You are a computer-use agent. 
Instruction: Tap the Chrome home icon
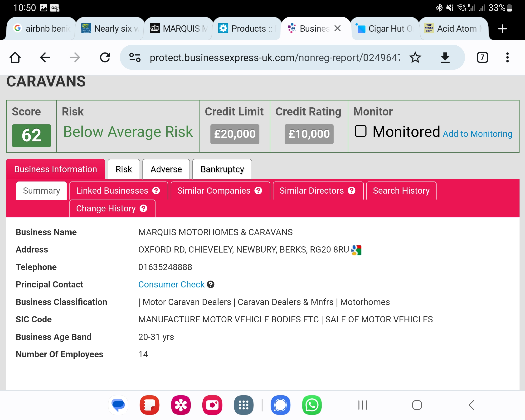(x=15, y=58)
